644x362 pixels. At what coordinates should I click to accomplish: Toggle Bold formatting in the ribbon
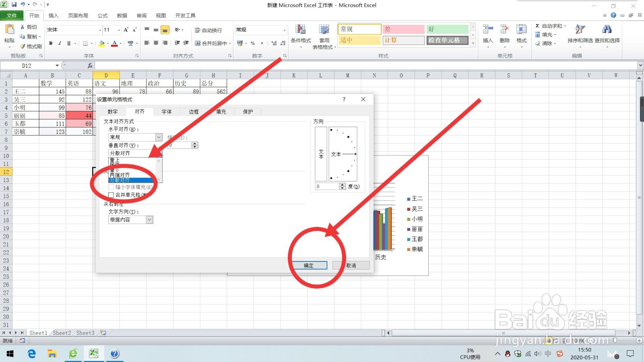pyautogui.click(x=51, y=43)
